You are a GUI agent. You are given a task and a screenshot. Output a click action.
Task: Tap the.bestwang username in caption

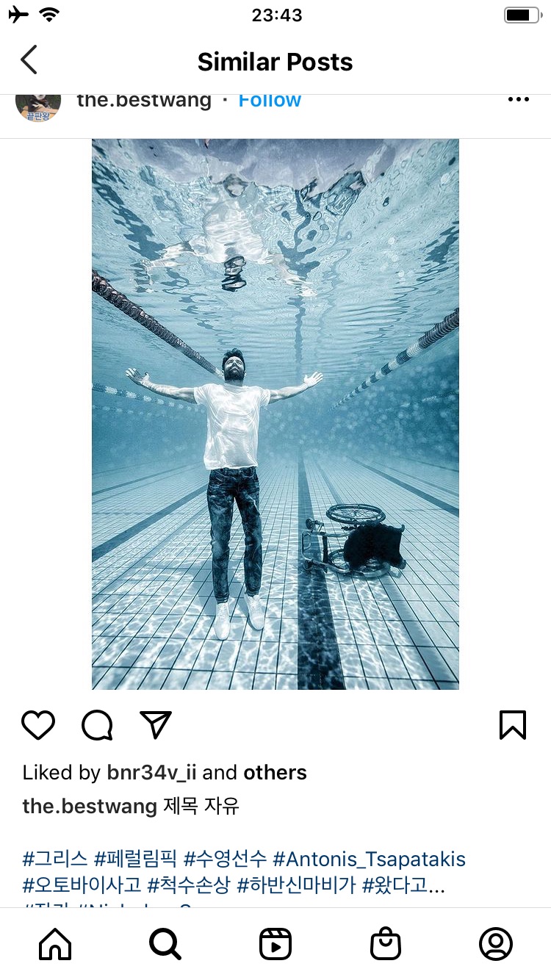tap(90, 807)
